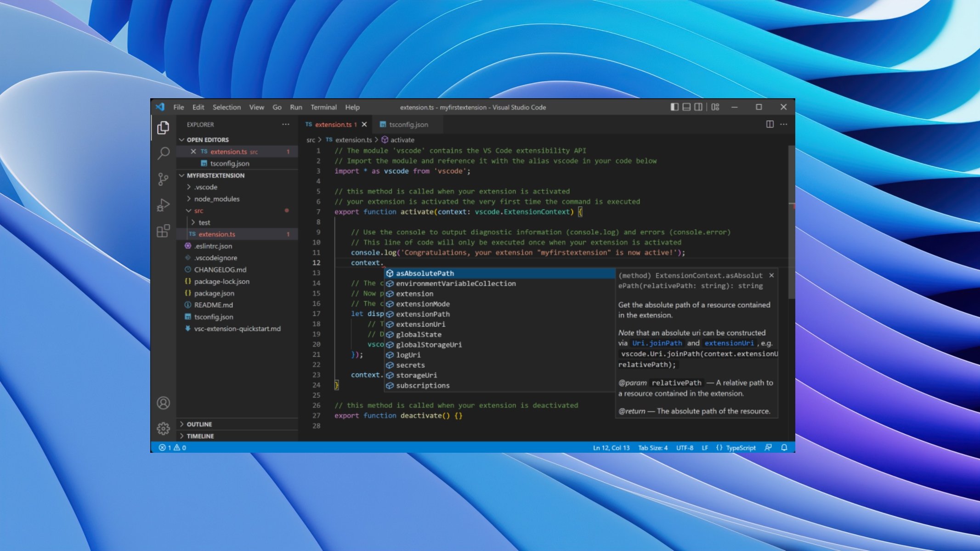Screen dimensions: 980x551
Task: Open the Extensions view
Action: click(x=163, y=231)
